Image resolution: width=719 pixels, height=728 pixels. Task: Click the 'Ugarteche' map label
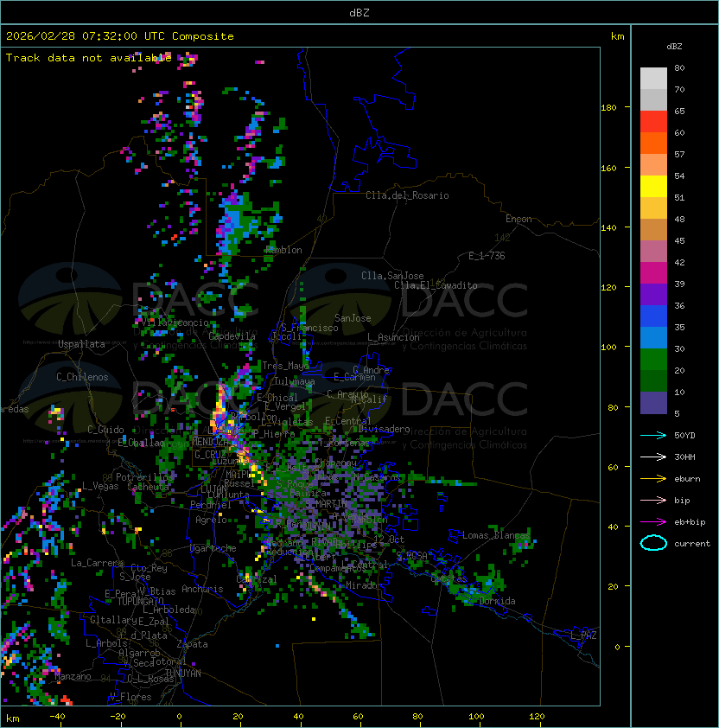[213, 548]
